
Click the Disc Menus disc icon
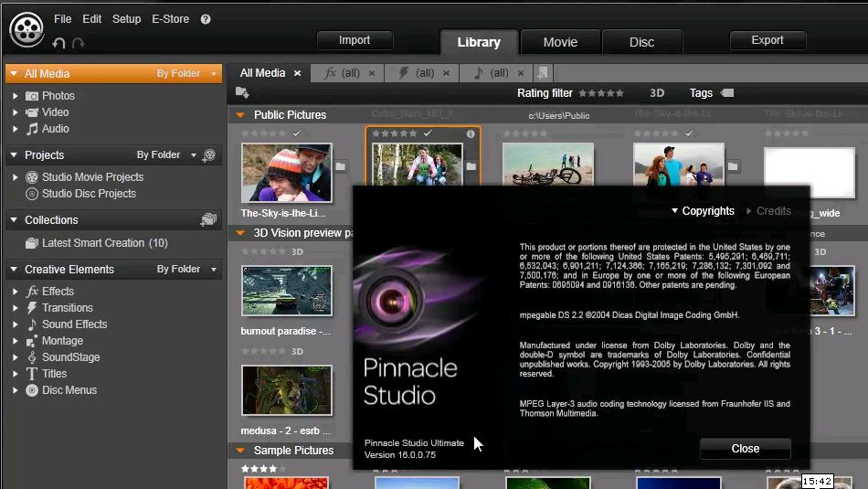[32, 390]
